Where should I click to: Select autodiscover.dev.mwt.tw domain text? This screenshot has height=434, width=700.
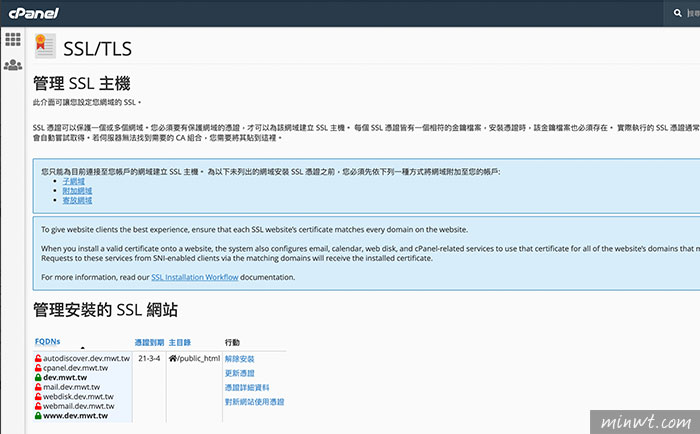[87, 358]
